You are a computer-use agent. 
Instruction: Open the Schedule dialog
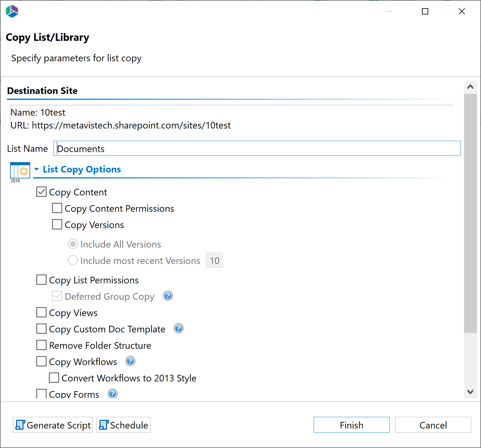(x=123, y=425)
